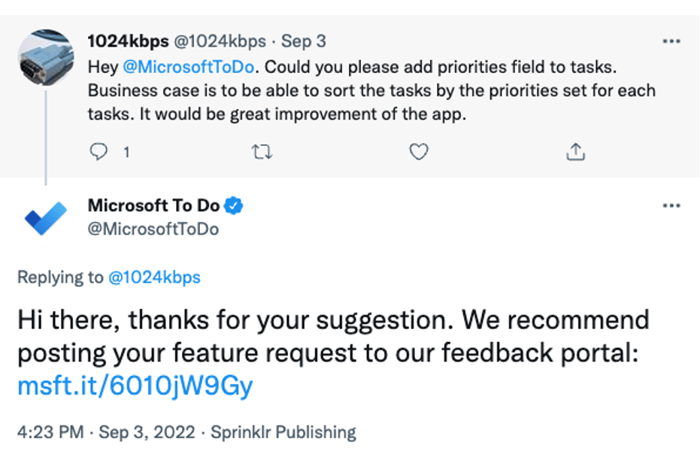Click the Sep 3 tweet date

tap(304, 41)
